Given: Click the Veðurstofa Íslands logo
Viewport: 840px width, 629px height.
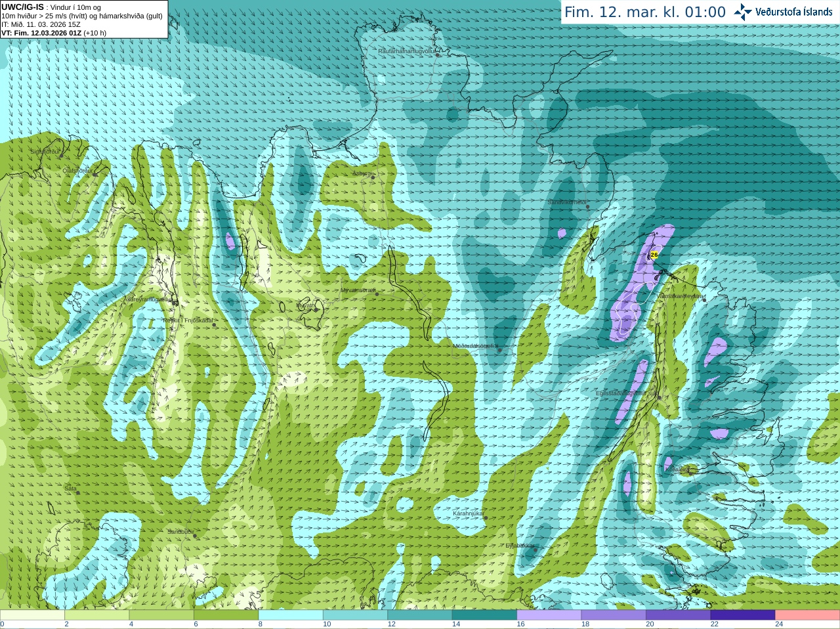Looking at the screenshot, I should pos(783,12).
